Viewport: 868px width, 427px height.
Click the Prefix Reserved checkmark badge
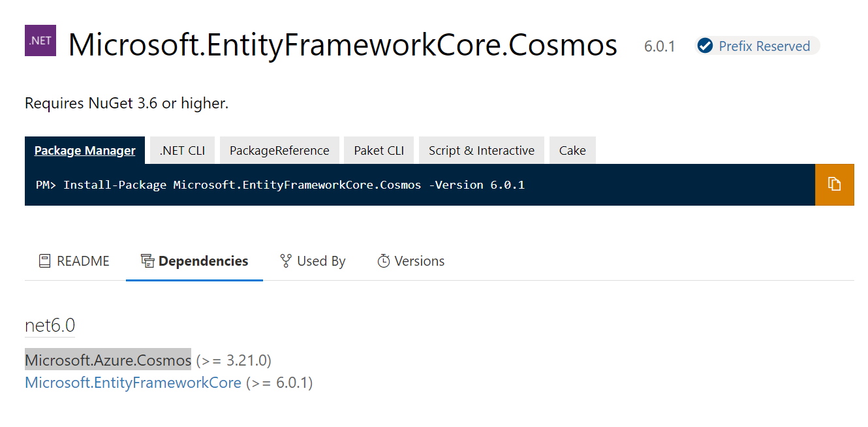756,46
